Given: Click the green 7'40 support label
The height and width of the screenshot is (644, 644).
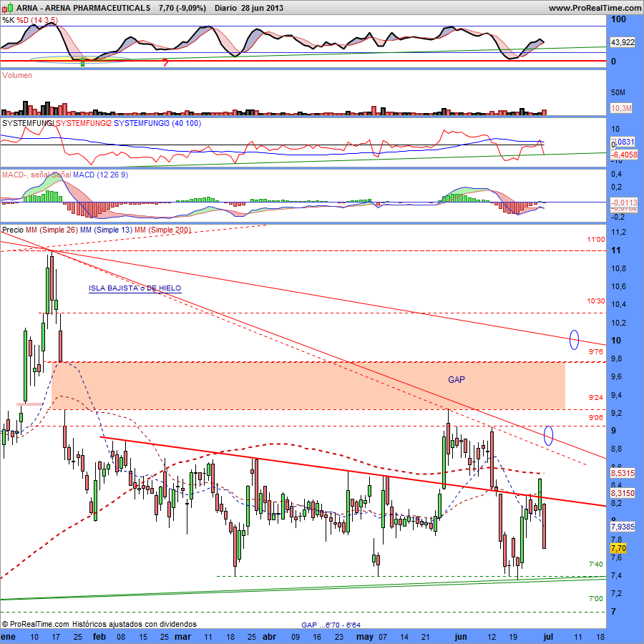Looking at the screenshot, I should tap(596, 565).
